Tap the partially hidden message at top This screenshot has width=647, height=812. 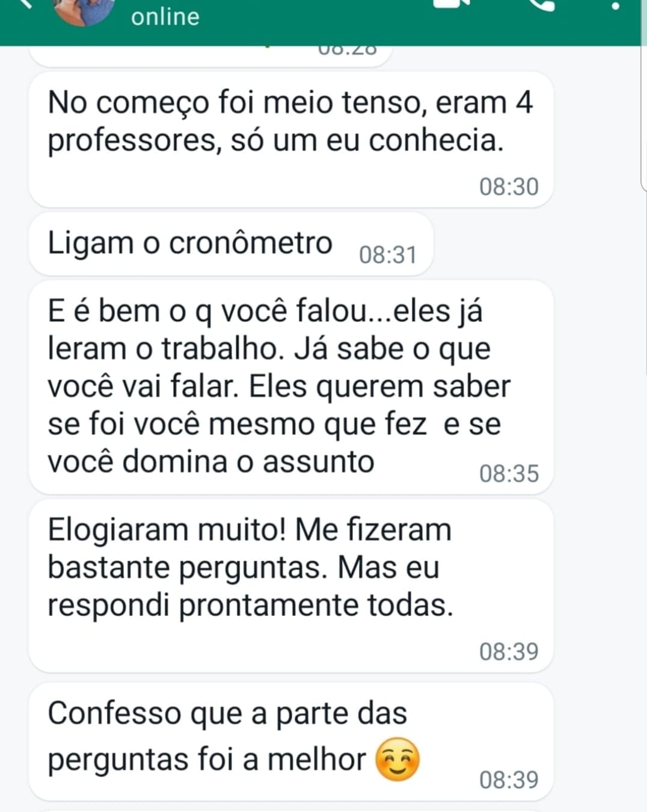(210, 56)
